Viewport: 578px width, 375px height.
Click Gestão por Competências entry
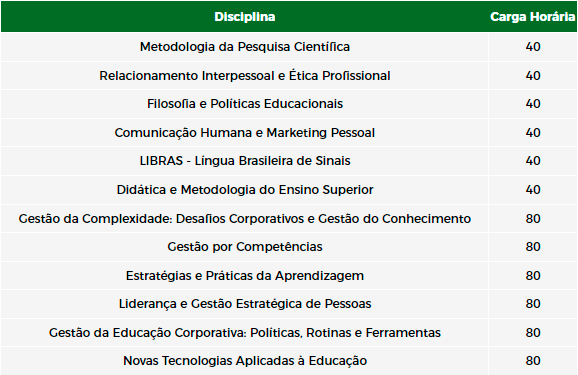coord(245,247)
